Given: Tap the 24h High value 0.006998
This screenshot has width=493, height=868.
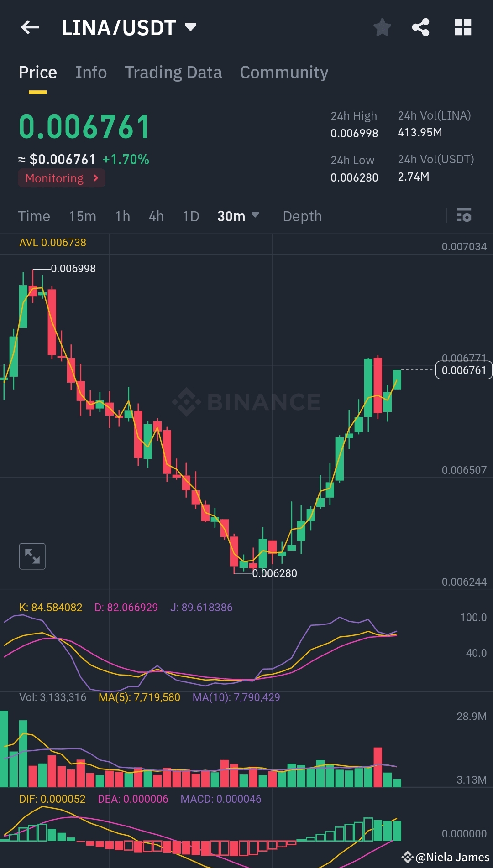Looking at the screenshot, I should click(x=354, y=133).
